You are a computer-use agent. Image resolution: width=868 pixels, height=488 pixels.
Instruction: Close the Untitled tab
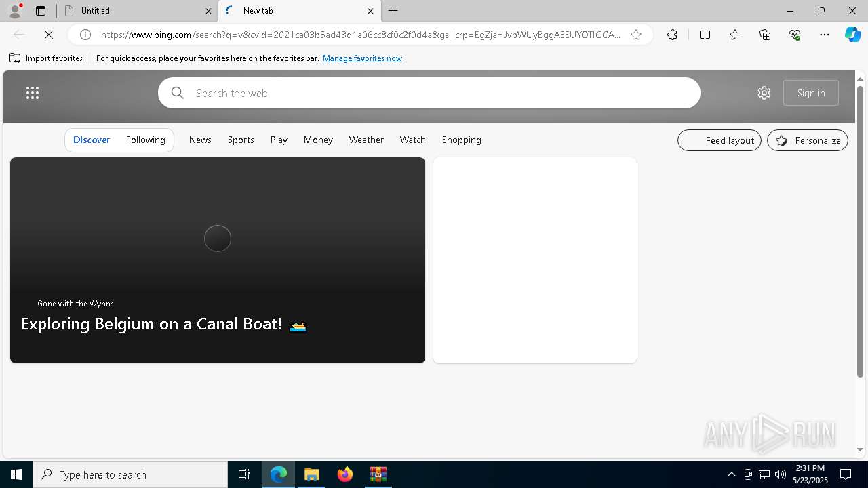point(208,11)
